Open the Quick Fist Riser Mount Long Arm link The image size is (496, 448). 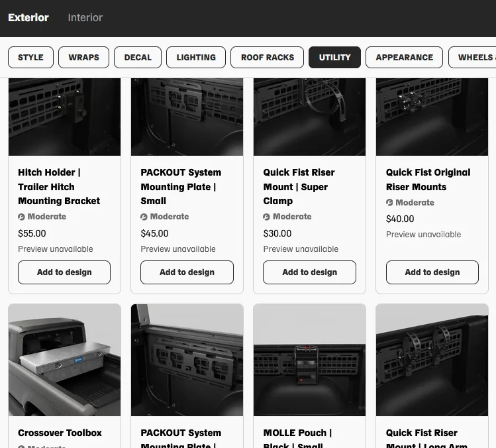pos(426,439)
